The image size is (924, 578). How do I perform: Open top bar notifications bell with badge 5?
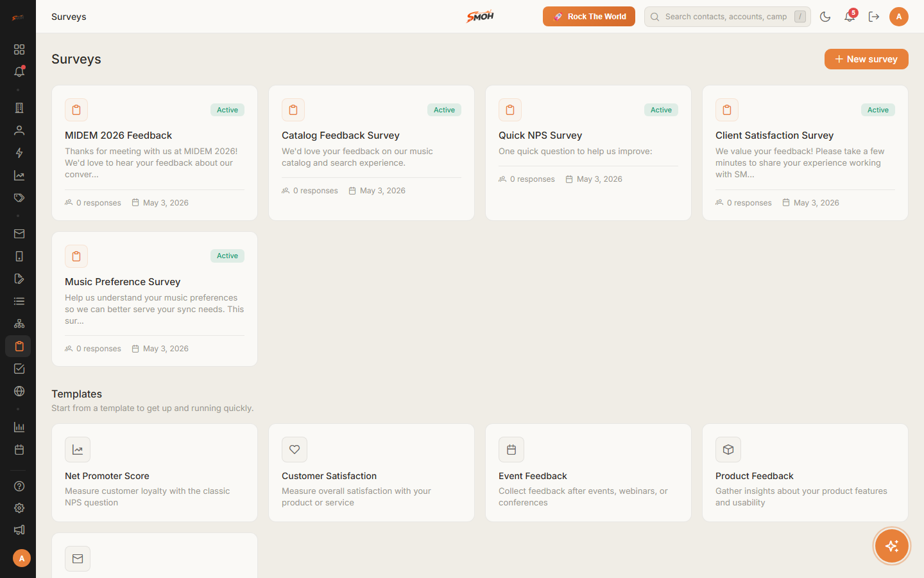[x=850, y=17]
